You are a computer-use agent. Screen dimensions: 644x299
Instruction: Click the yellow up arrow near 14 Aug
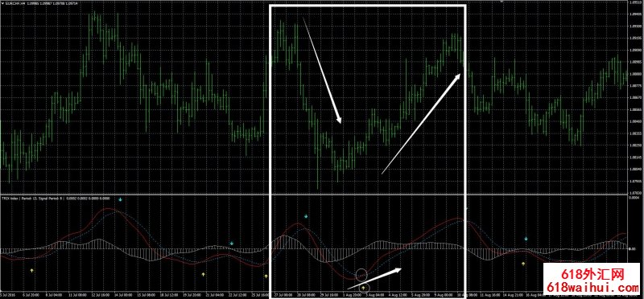(x=523, y=264)
